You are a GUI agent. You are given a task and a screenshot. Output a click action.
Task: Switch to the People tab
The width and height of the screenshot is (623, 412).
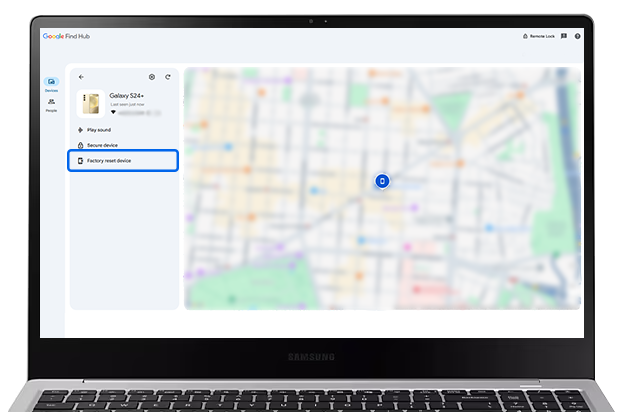(x=51, y=103)
